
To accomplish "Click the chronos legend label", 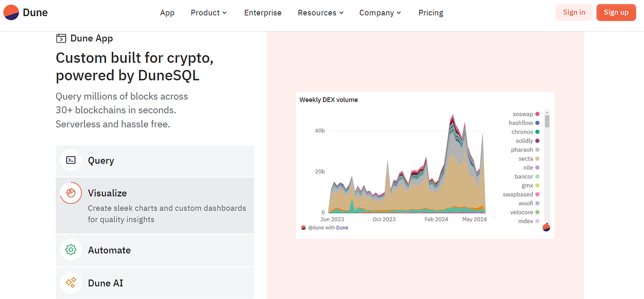I will click(x=522, y=132).
